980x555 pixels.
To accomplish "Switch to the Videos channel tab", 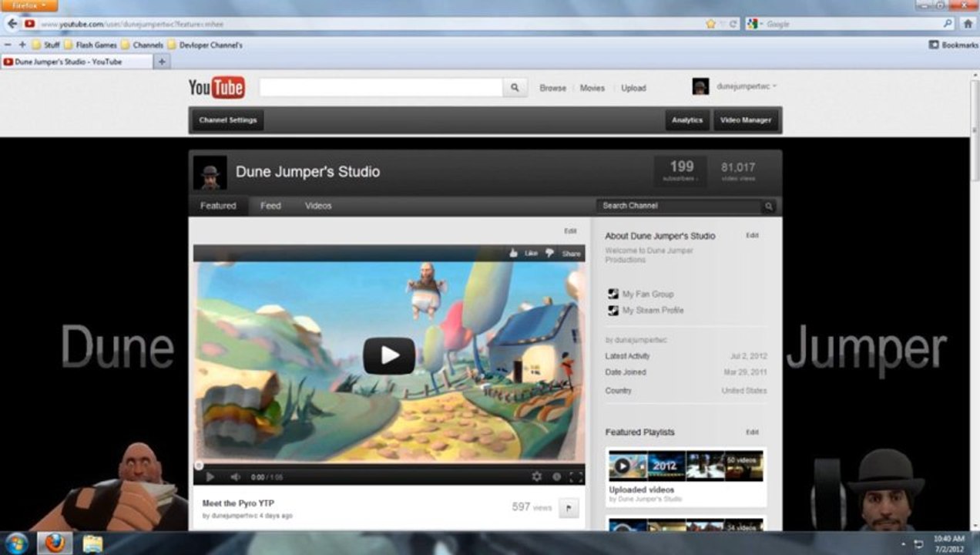I will tap(318, 206).
